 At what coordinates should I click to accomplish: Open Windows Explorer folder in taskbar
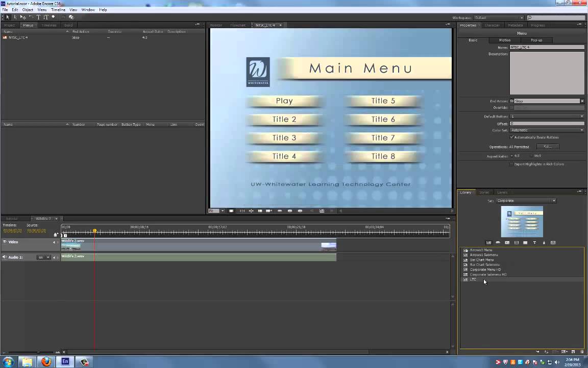click(x=27, y=362)
